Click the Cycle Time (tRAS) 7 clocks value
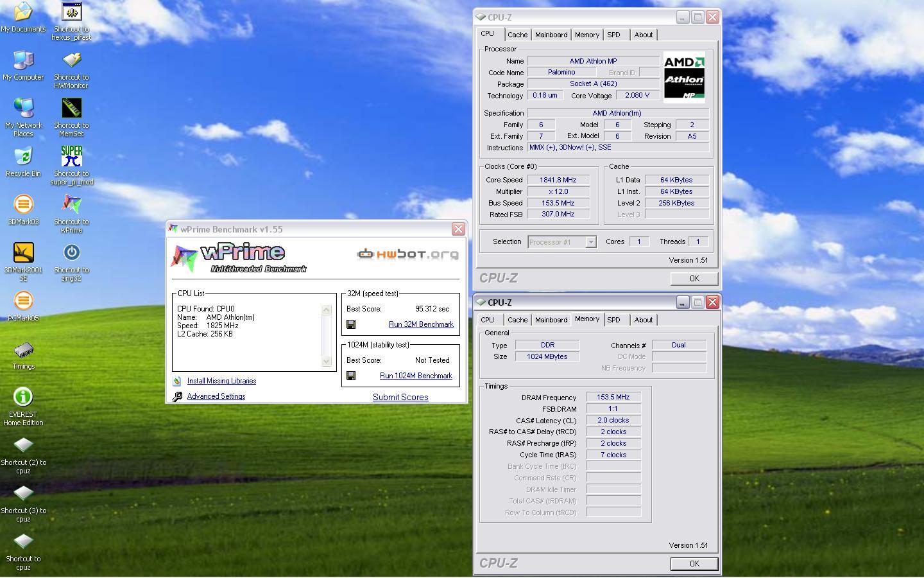924x578 pixels. 613,455
